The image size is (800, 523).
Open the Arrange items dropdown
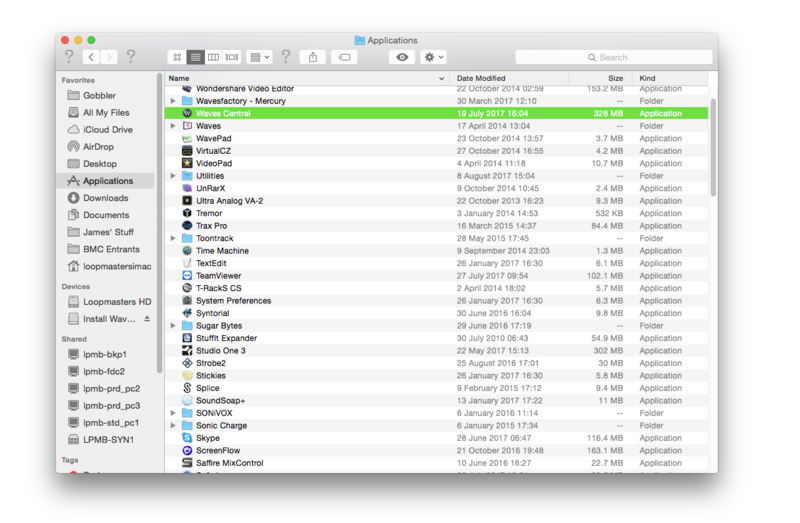tap(259, 58)
